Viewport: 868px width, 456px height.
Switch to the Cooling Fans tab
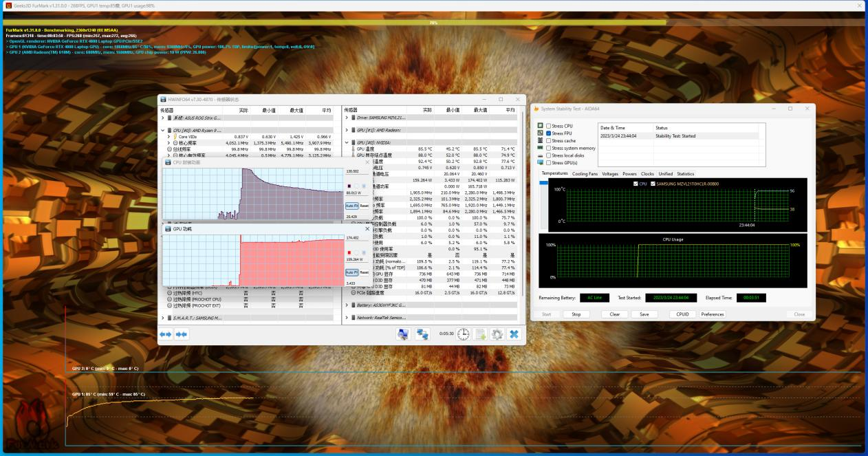point(585,174)
